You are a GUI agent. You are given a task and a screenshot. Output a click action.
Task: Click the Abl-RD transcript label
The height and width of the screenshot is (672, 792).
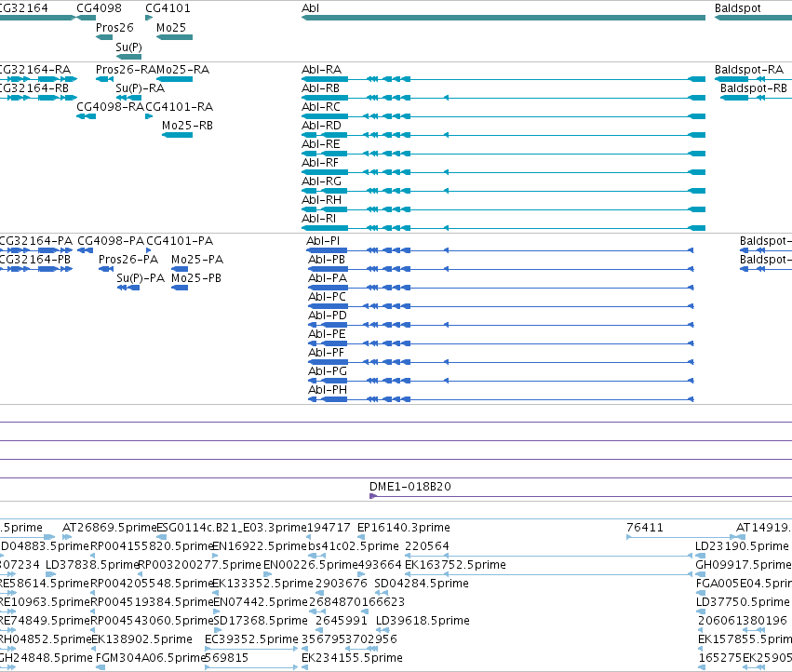coord(321,126)
